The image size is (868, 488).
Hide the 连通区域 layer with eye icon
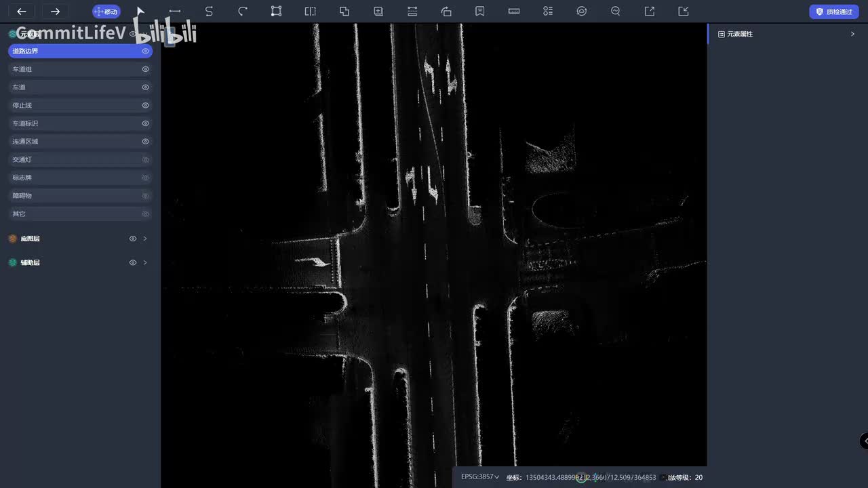(145, 142)
